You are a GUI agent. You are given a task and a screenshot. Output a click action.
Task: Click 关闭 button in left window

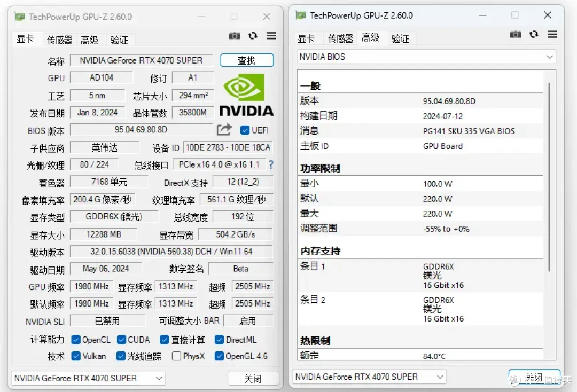tap(253, 379)
